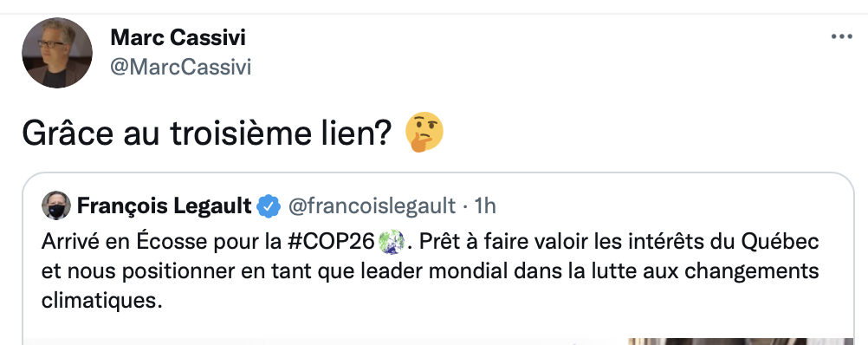Click François Legault's small avatar
The width and height of the screenshot is (868, 345).
point(56,206)
